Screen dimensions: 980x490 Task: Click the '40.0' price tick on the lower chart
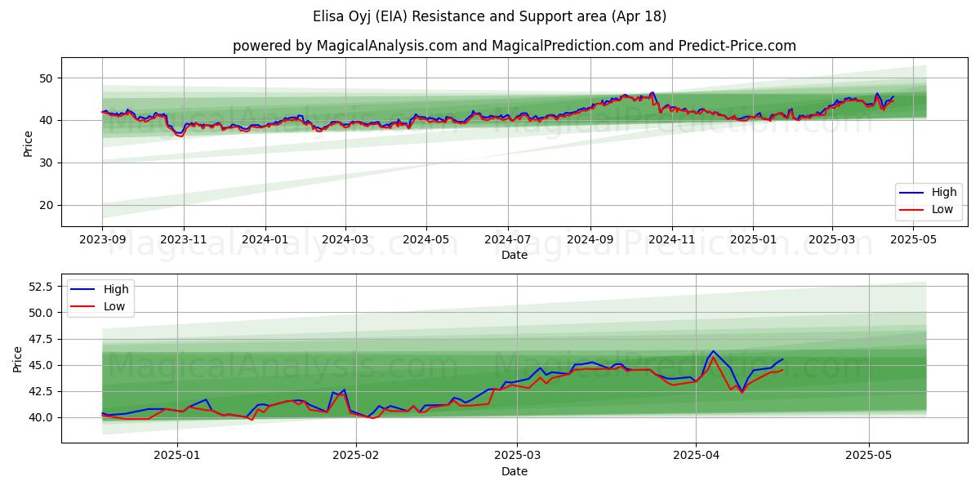click(x=42, y=417)
